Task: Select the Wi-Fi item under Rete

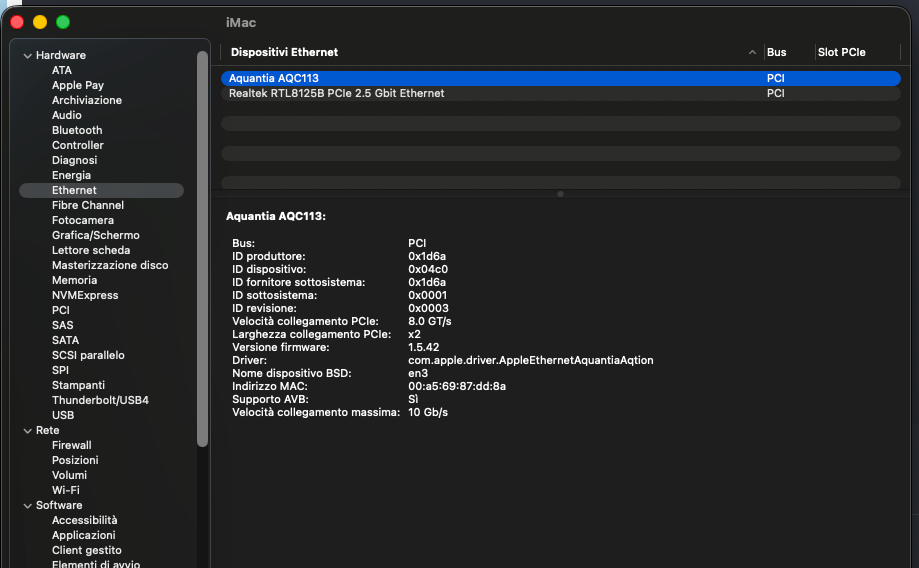Action: [x=66, y=490]
